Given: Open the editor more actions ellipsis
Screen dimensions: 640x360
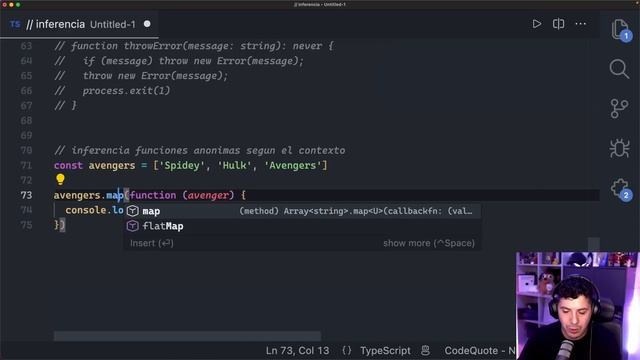Looking at the screenshot, I should [580, 24].
